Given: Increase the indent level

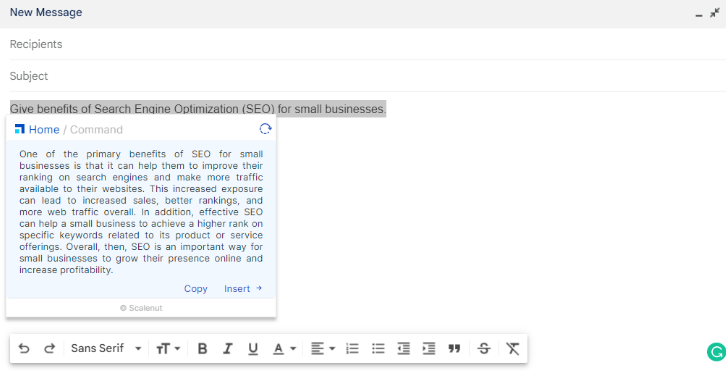Looking at the screenshot, I should (429, 348).
